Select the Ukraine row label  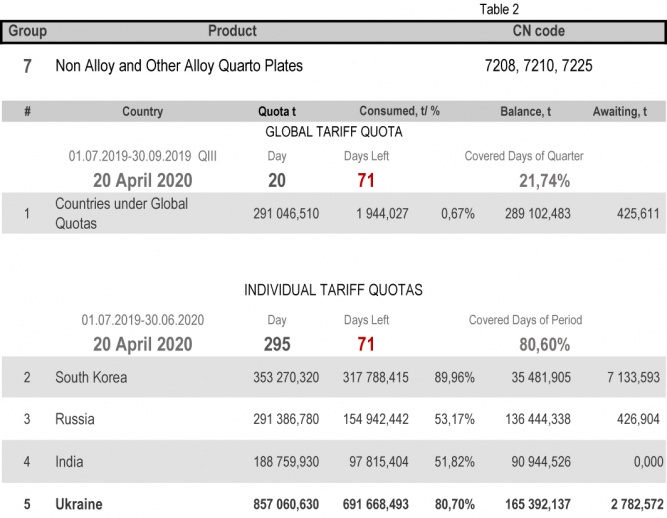point(79,504)
